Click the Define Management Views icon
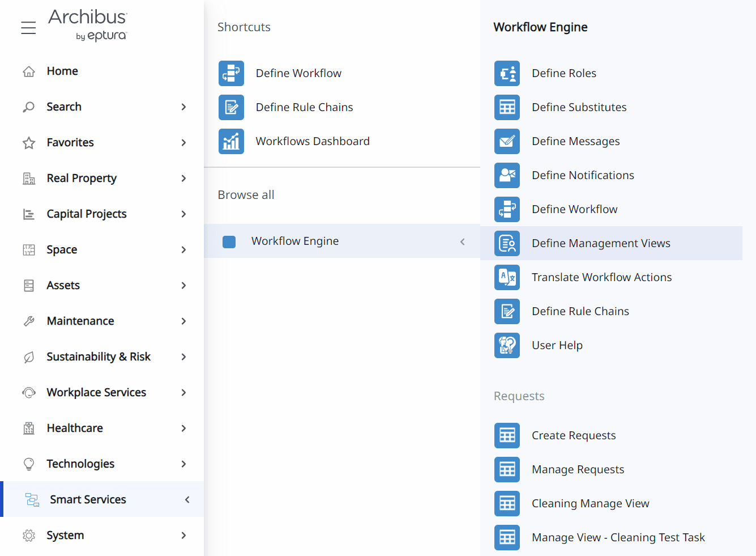This screenshot has width=756, height=556. (507, 243)
